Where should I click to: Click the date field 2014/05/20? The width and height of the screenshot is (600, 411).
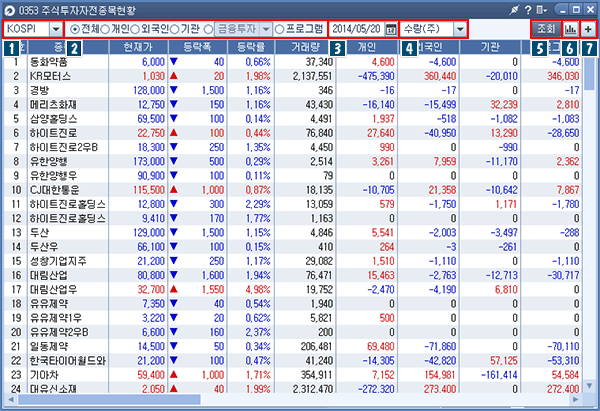(x=357, y=29)
